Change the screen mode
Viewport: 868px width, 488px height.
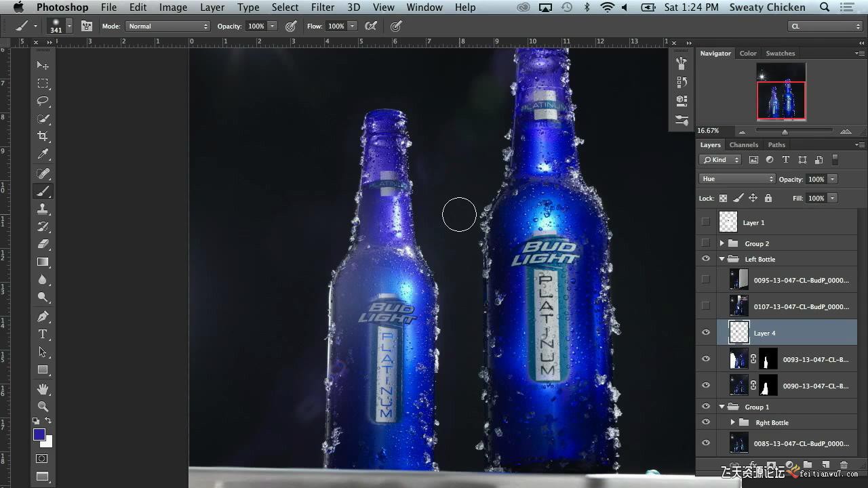click(x=43, y=476)
